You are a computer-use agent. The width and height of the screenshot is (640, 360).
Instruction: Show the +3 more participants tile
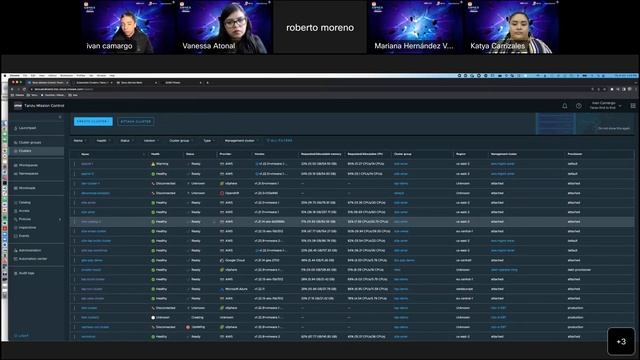[621, 342]
